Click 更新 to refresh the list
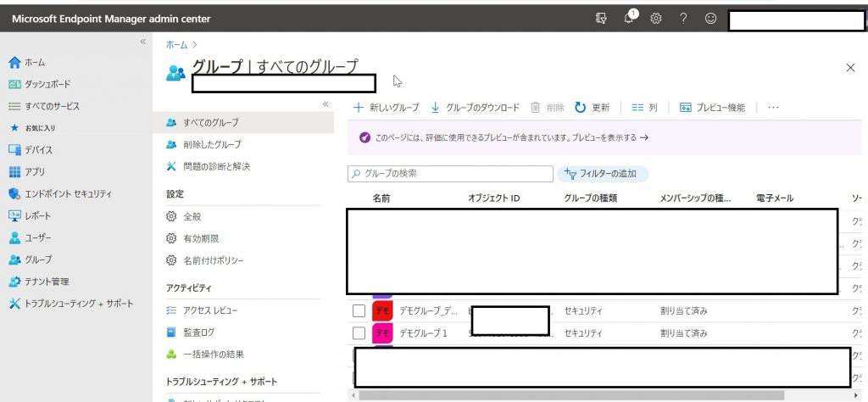 click(x=593, y=108)
